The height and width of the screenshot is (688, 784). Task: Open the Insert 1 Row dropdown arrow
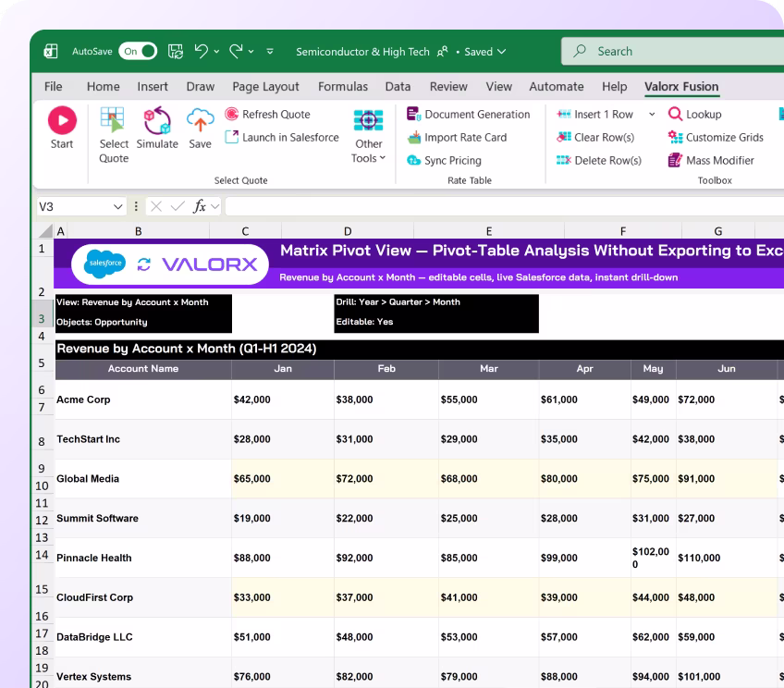[652, 114]
